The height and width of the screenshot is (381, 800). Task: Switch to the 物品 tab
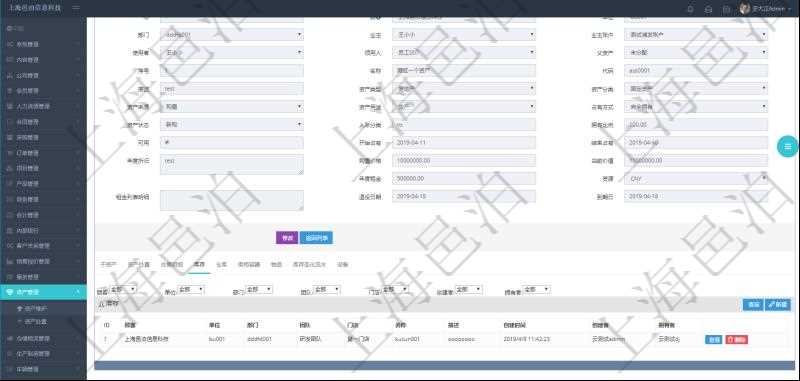276,265
